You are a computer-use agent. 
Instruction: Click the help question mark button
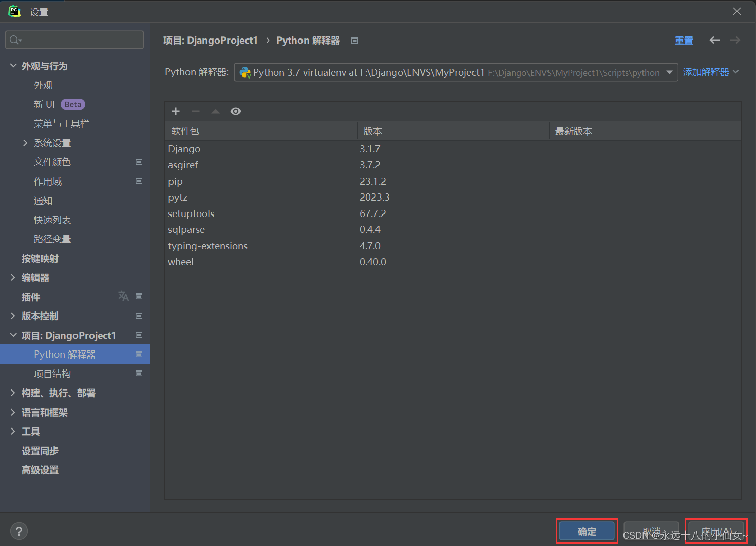[x=19, y=531]
